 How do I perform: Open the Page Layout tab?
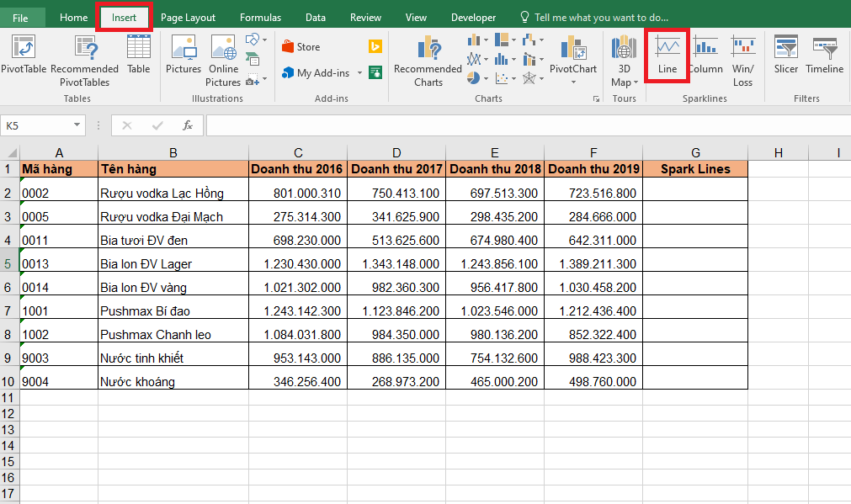(188, 17)
